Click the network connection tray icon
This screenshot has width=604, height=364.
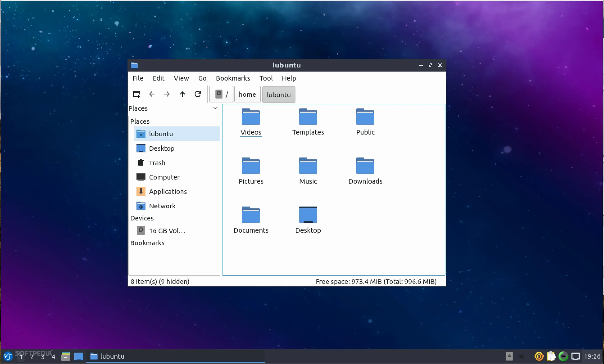(x=576, y=356)
